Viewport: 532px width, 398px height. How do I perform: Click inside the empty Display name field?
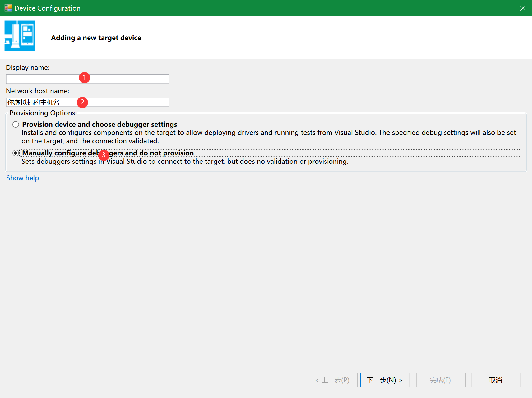coord(124,79)
